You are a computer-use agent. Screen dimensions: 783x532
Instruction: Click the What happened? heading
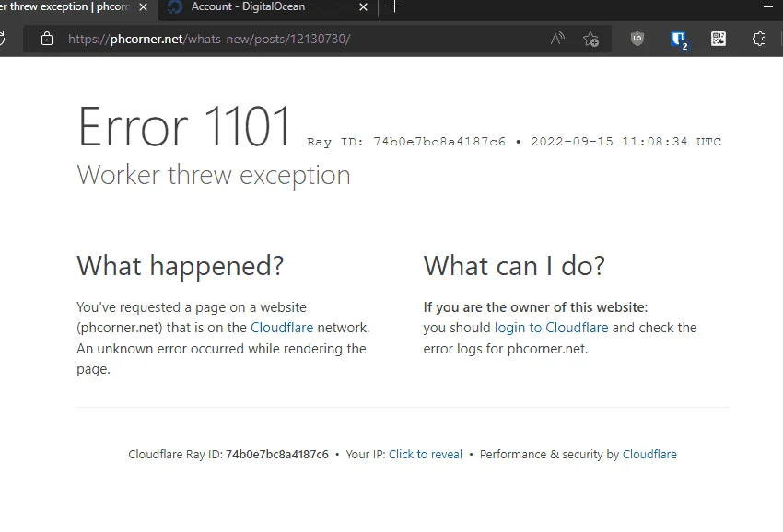point(181,265)
